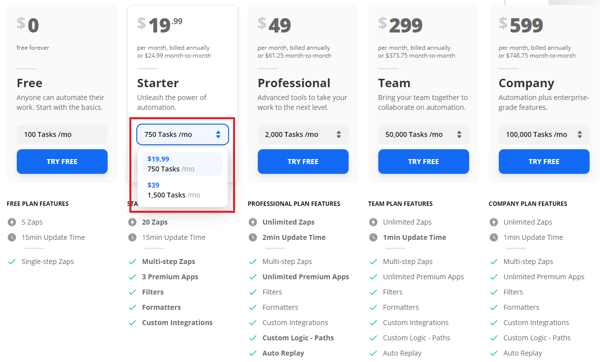
Task: Click the Zaps icon in Company plan features
Action: click(x=494, y=222)
